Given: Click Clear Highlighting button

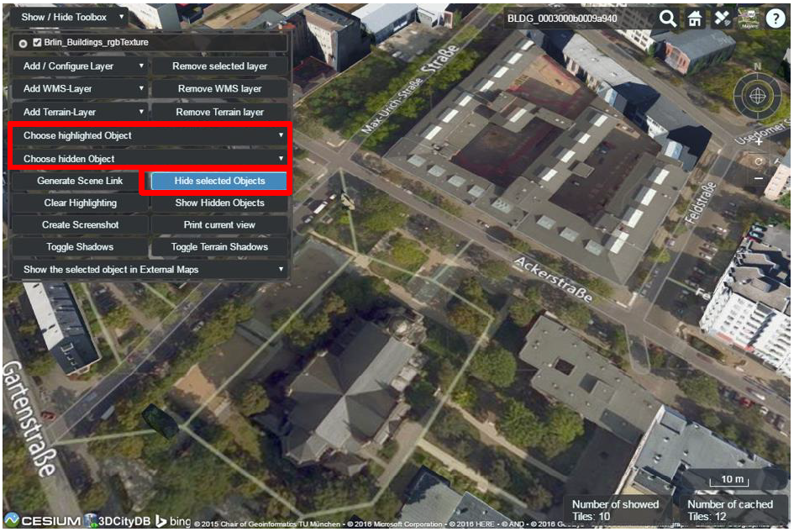Looking at the screenshot, I should 80,203.
